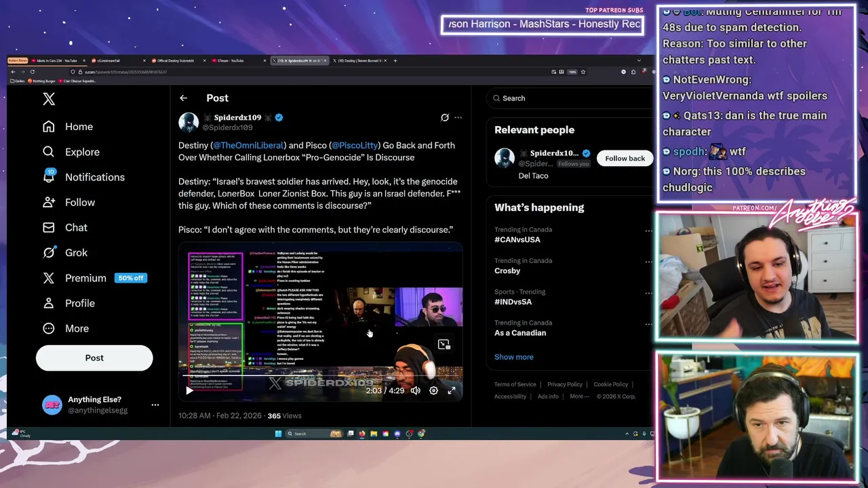Click the Follow back button
The image size is (868, 488).
pyautogui.click(x=625, y=158)
